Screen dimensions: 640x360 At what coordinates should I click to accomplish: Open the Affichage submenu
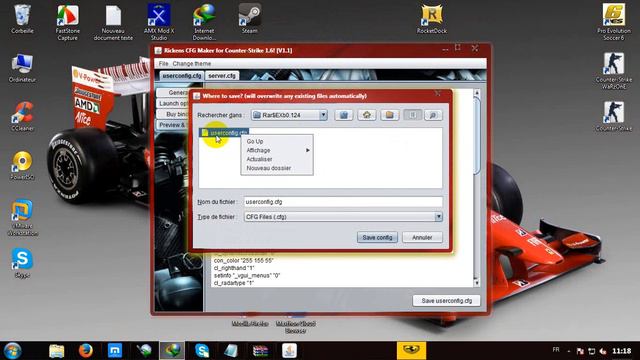[x=277, y=150]
